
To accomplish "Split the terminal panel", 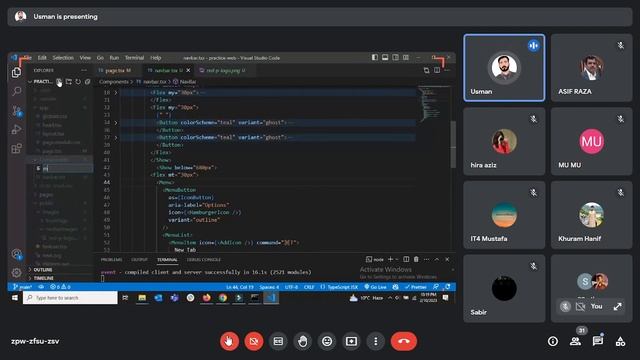I will [406, 259].
